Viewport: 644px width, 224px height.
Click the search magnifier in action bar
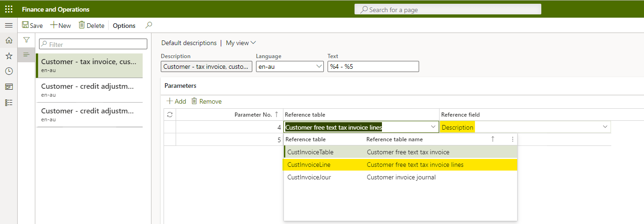click(149, 25)
